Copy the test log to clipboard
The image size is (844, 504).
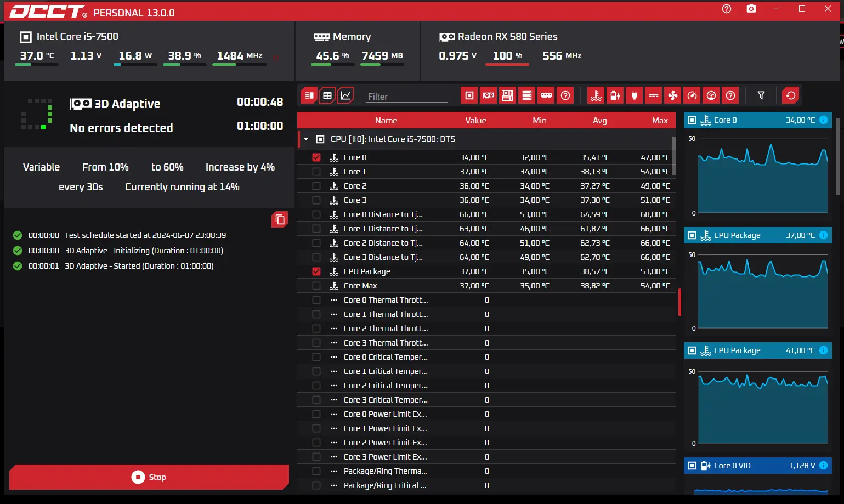280,219
